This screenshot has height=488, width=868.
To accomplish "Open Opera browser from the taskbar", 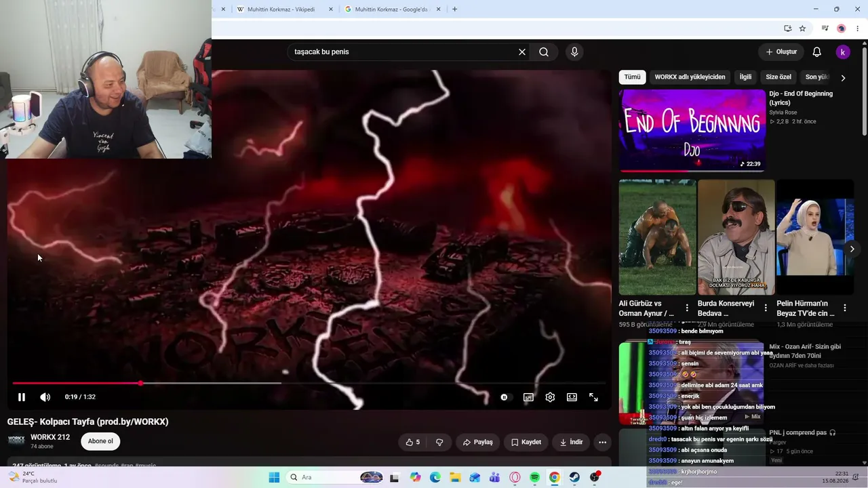I will [515, 477].
